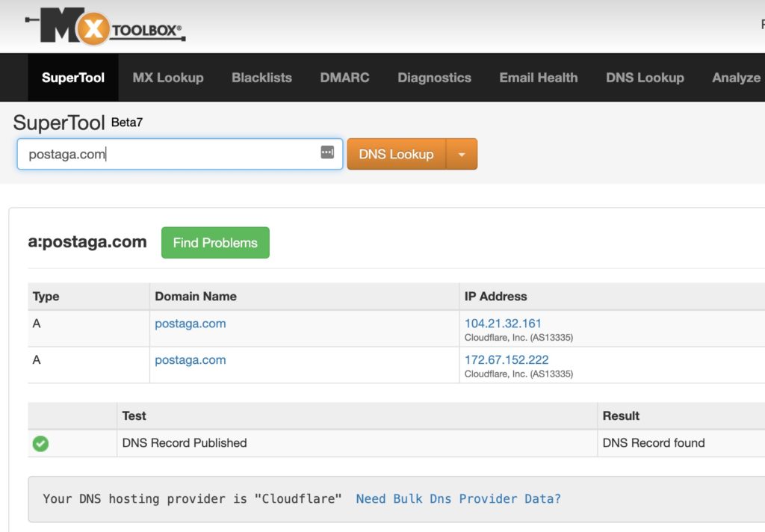Open the MX Lookup tab
The height and width of the screenshot is (532, 765).
pyautogui.click(x=168, y=78)
